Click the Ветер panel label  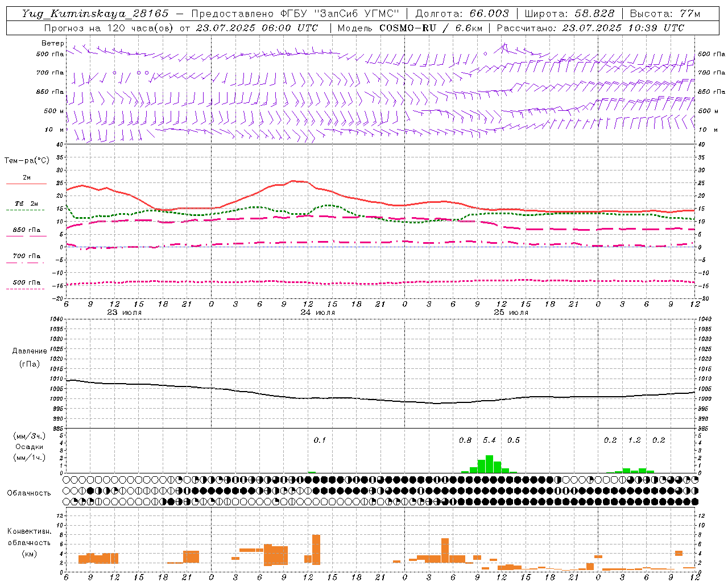(53, 43)
